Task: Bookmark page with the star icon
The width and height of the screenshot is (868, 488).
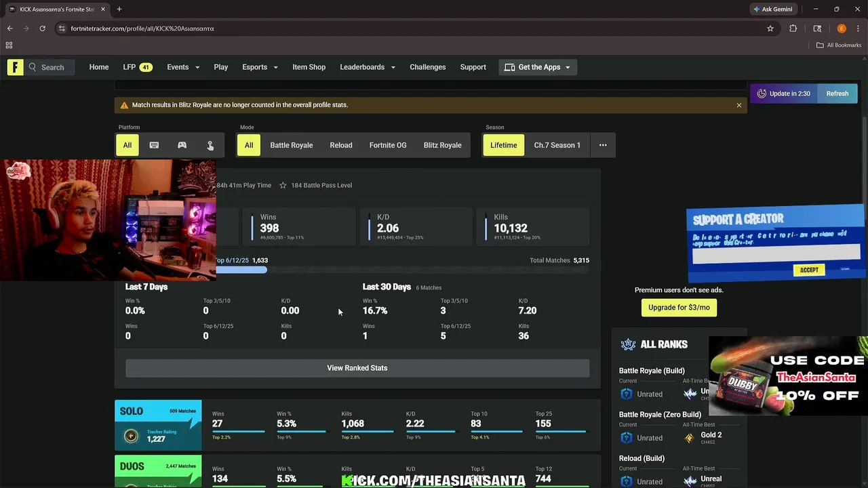Action: (770, 28)
